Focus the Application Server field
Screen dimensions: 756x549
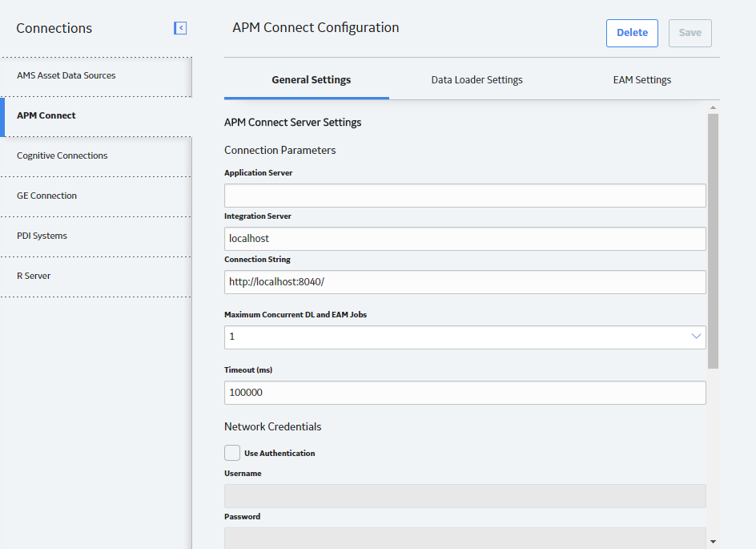pos(464,196)
